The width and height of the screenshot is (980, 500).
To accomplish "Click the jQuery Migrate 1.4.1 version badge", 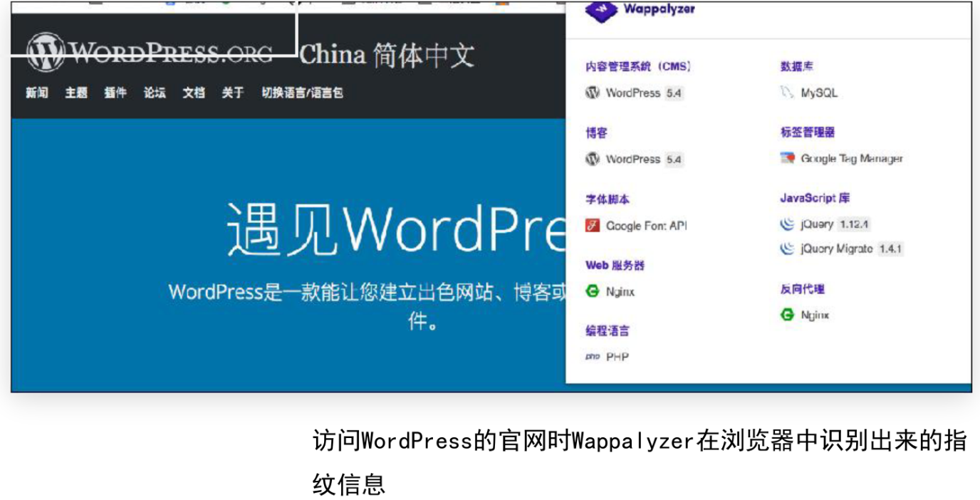I will (890, 249).
